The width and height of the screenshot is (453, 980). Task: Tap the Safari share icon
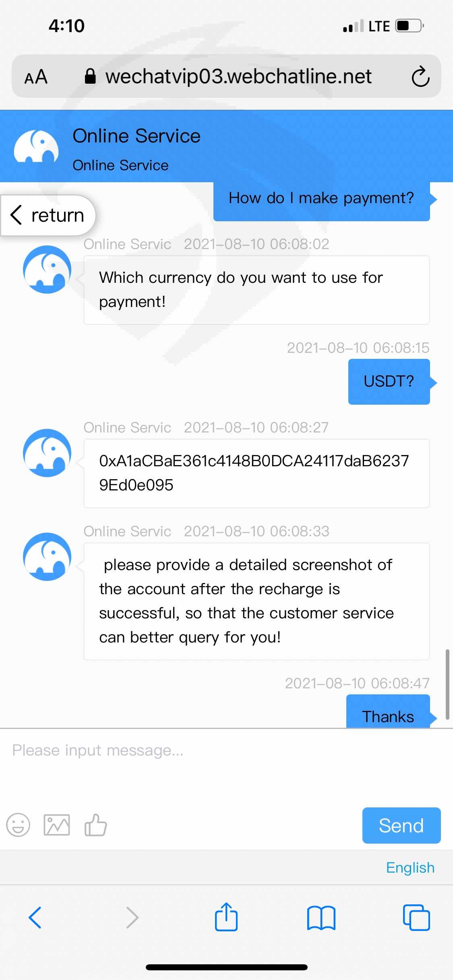pos(226,917)
